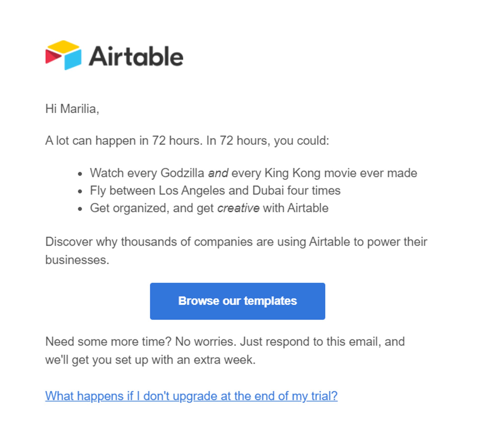
Task: Click the Need some more time paragraph
Action: tap(225, 342)
